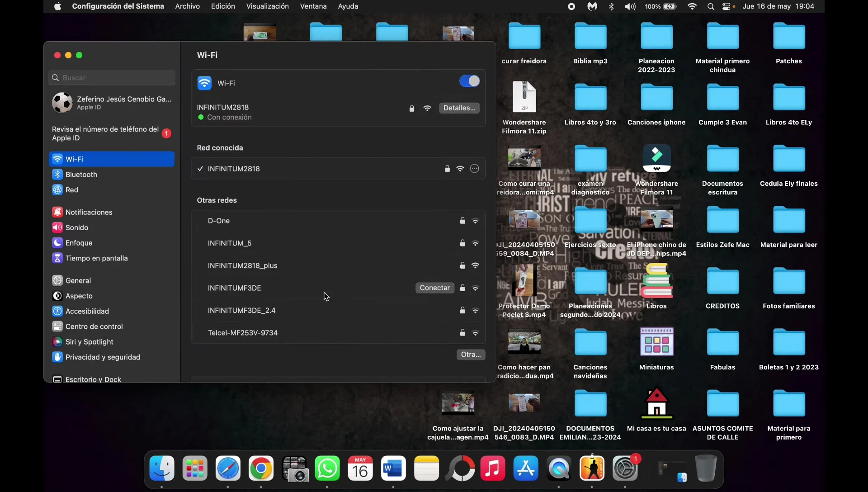
Task: Open Accesibilidad settings
Action: (112, 311)
